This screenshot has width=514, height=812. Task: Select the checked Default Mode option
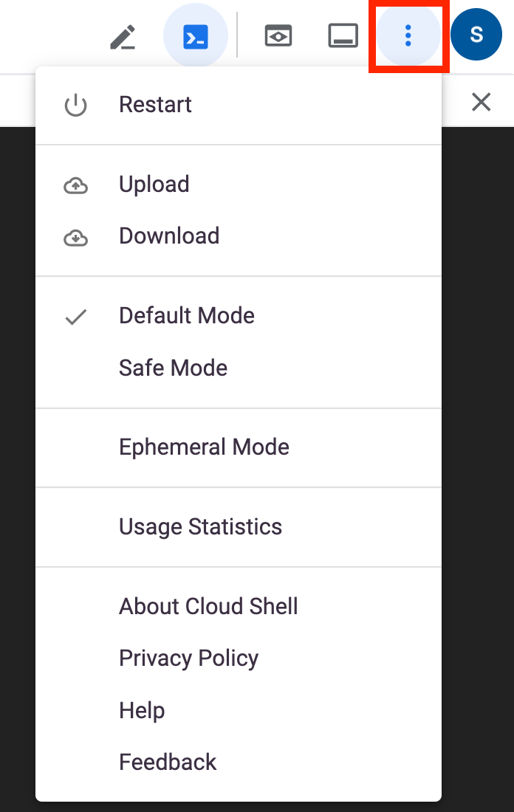click(187, 316)
